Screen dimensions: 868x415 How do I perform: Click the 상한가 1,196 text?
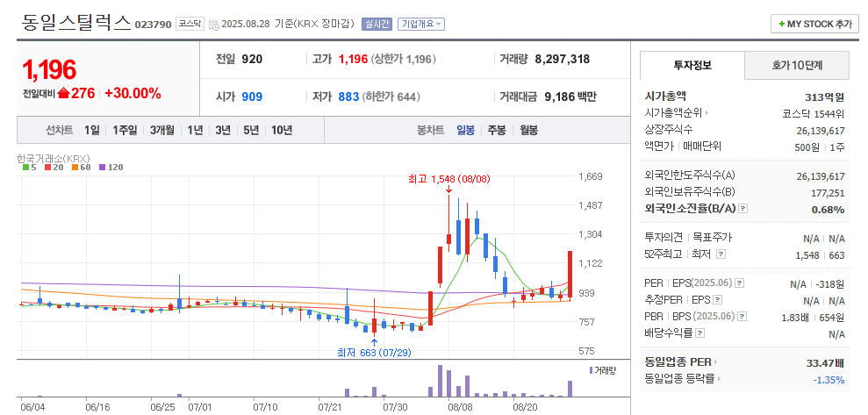click(x=404, y=59)
